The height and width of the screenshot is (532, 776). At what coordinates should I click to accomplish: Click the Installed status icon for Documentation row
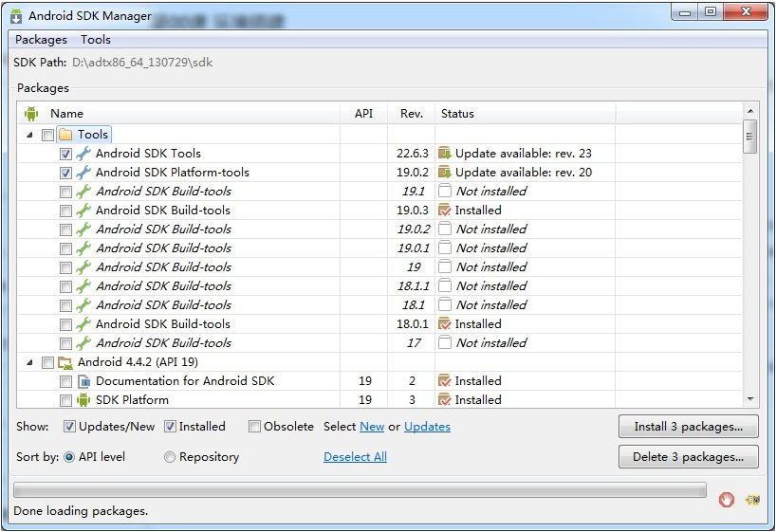pos(445,381)
